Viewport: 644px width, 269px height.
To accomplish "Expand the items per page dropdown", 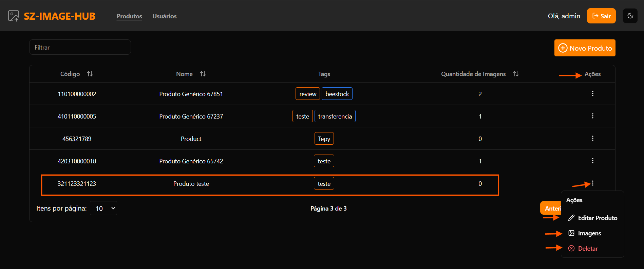I will tap(103, 209).
